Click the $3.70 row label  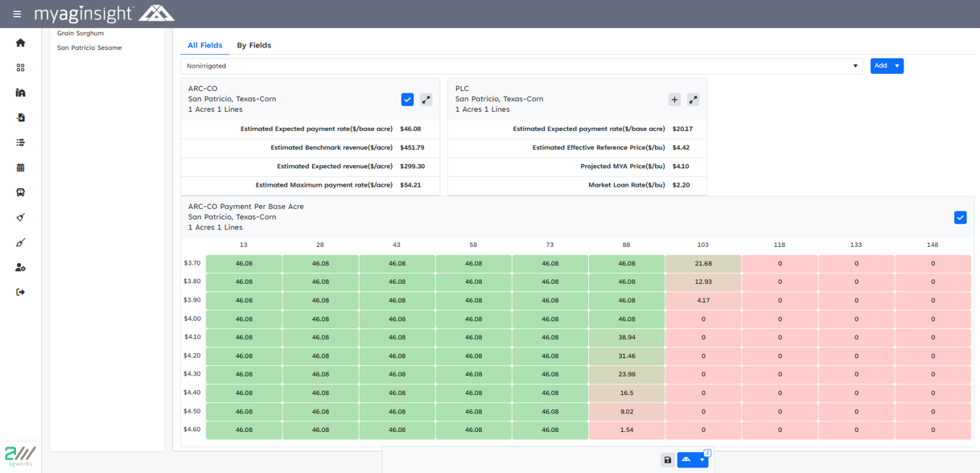tap(192, 263)
